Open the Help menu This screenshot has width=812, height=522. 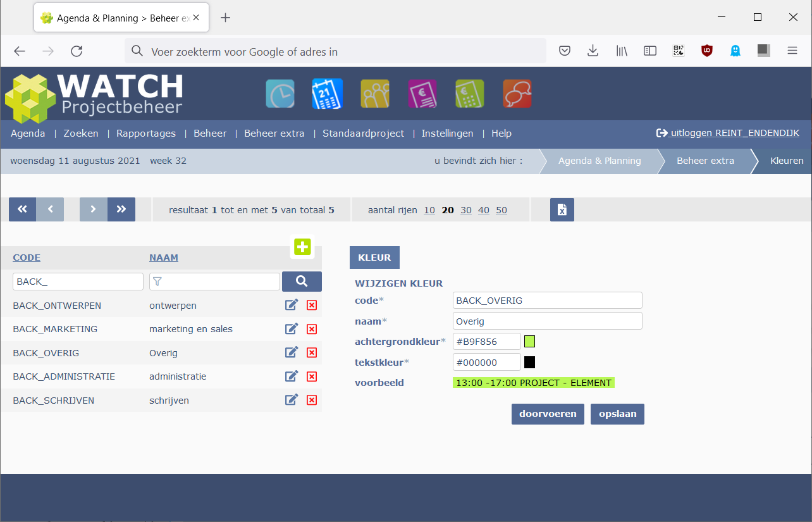pyautogui.click(x=501, y=134)
